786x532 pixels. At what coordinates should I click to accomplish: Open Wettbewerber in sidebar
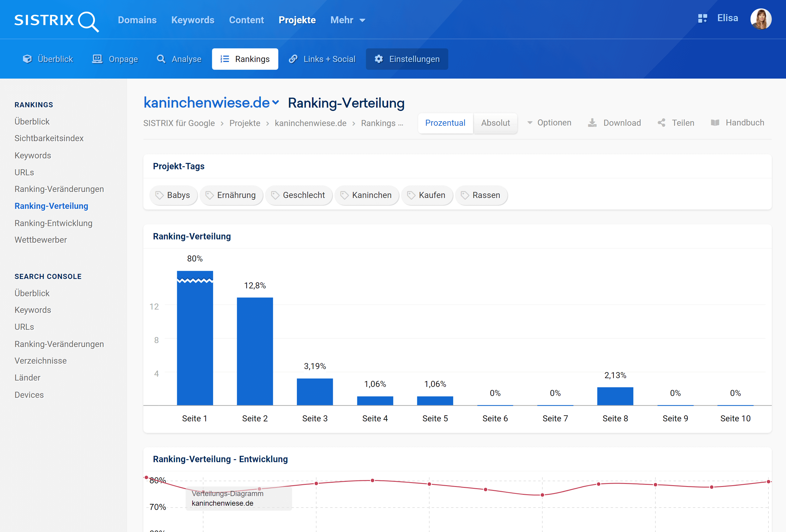tap(41, 240)
